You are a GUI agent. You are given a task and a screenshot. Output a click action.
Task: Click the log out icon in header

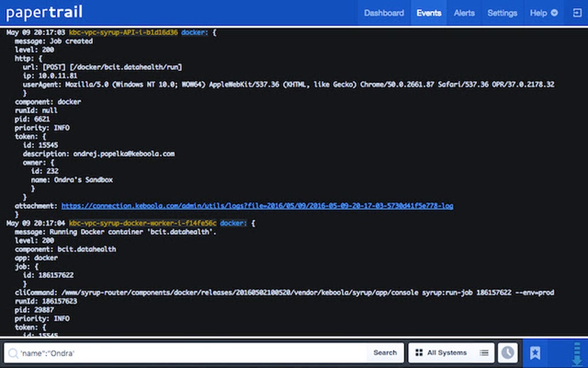576,13
